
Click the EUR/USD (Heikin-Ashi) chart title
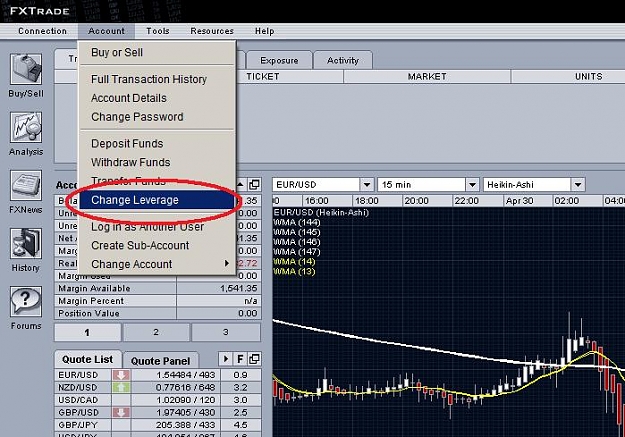[x=321, y=213]
